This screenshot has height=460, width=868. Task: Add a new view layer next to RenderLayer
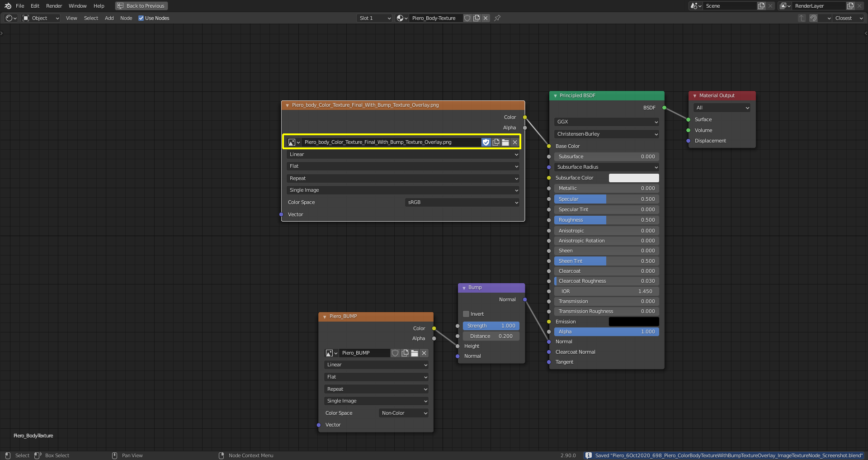pos(850,6)
